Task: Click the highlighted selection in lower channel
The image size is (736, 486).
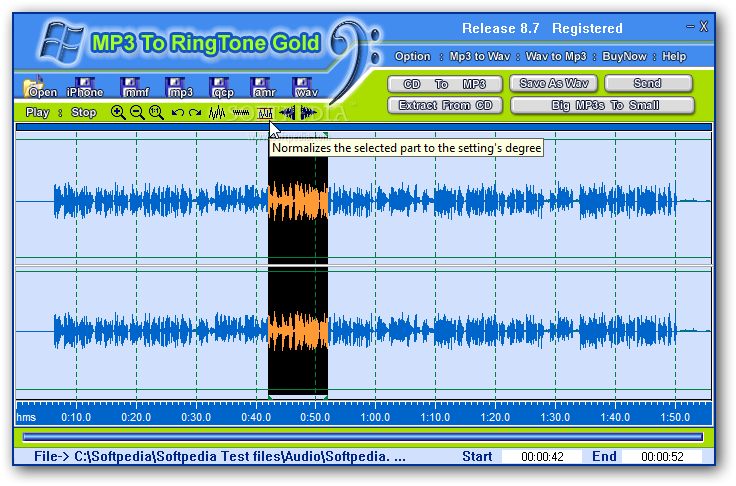Action: pyautogui.click(x=298, y=331)
